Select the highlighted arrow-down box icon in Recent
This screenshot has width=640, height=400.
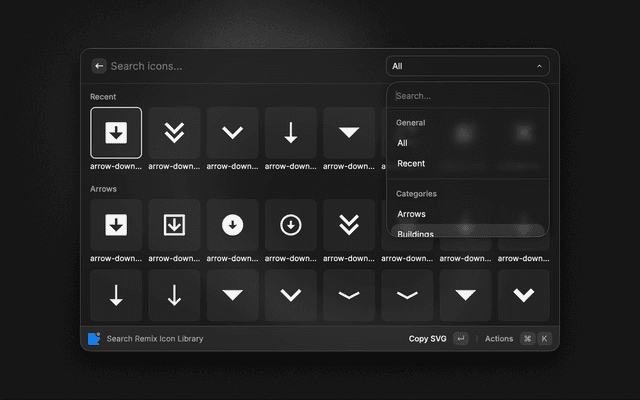tap(116, 133)
